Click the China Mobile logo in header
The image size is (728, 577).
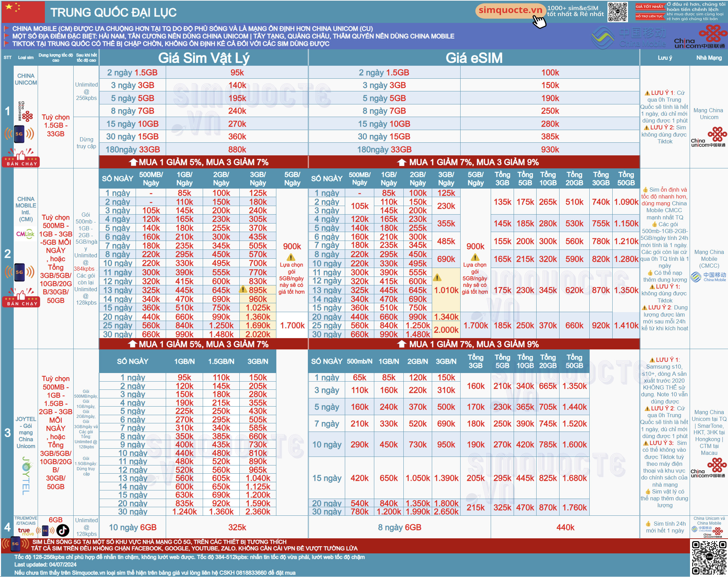(x=629, y=37)
